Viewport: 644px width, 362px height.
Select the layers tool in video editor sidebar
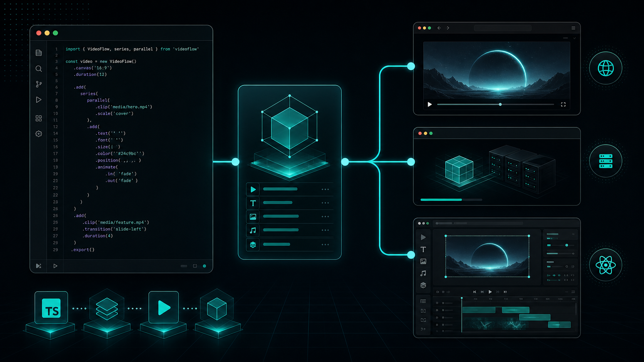coord(423,285)
